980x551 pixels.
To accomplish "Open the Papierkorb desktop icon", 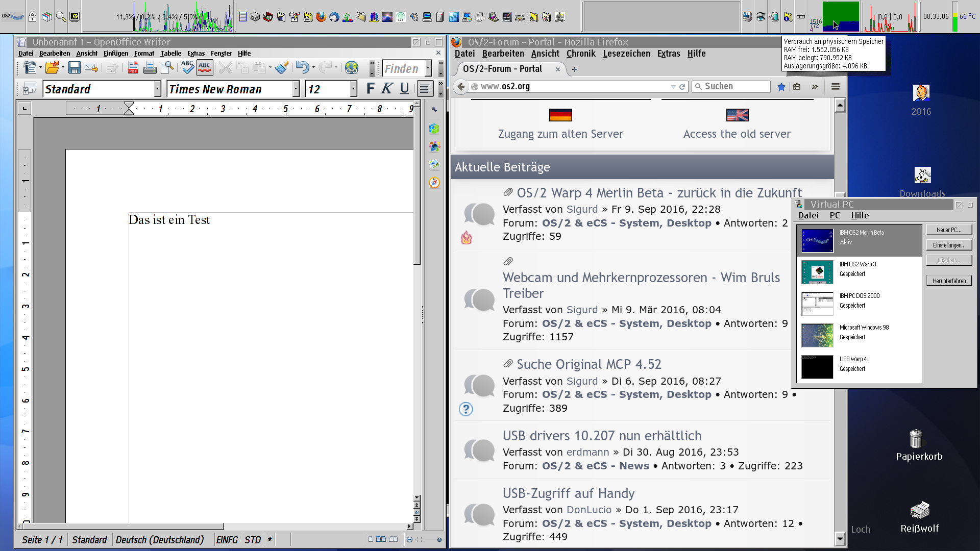I will point(919,445).
